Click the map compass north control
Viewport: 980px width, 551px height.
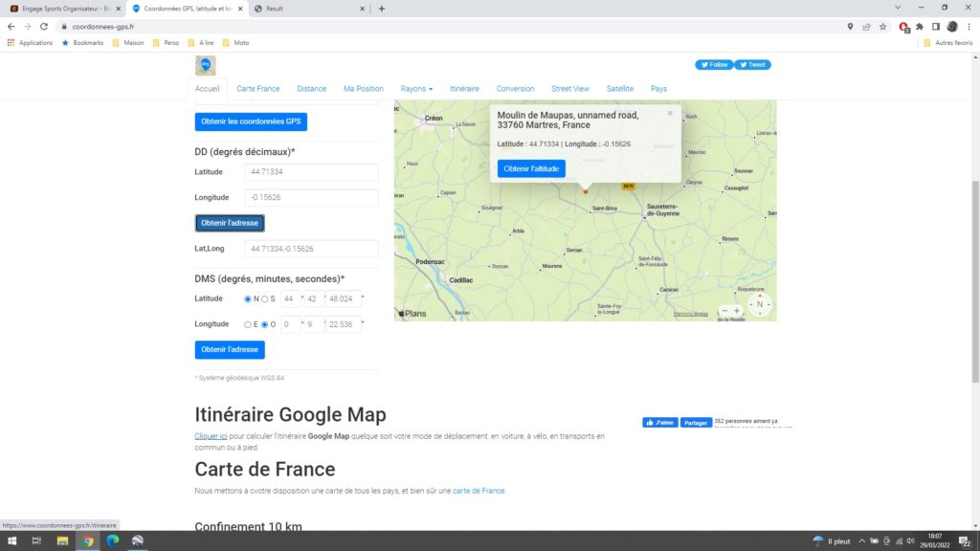(x=760, y=304)
